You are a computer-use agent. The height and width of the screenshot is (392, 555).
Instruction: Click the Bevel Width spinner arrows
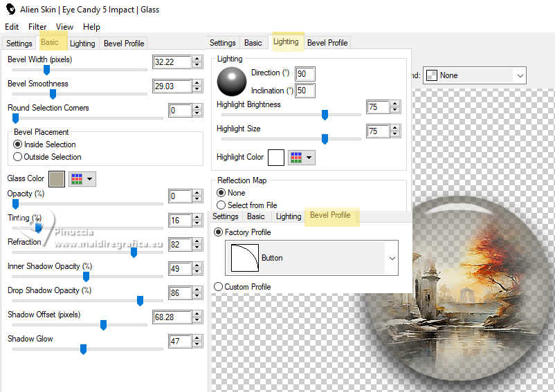pos(197,62)
